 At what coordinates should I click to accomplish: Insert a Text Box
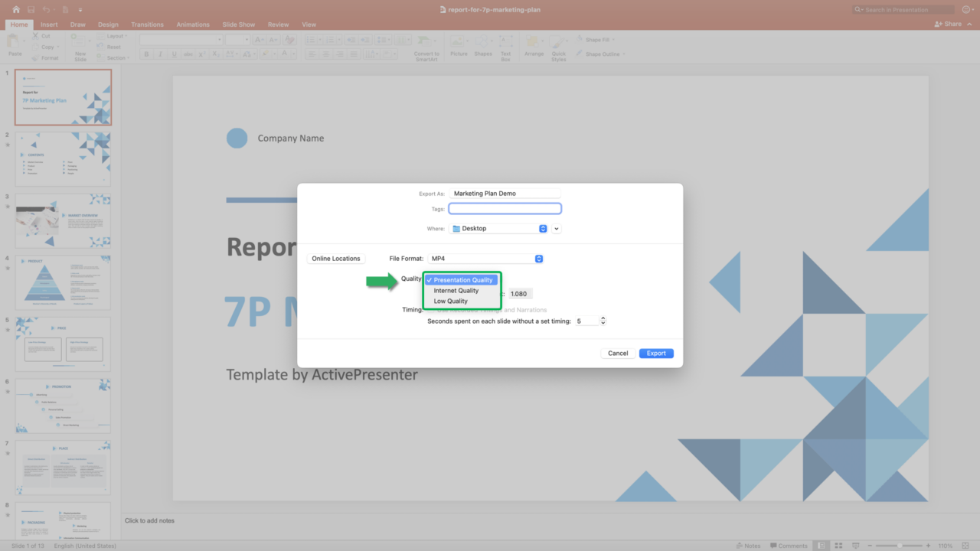point(506,44)
